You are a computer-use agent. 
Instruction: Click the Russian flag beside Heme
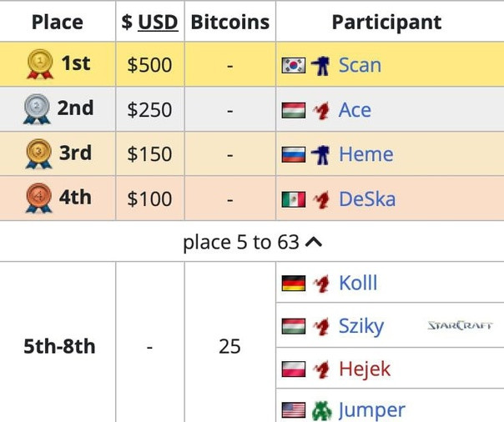[294, 155]
